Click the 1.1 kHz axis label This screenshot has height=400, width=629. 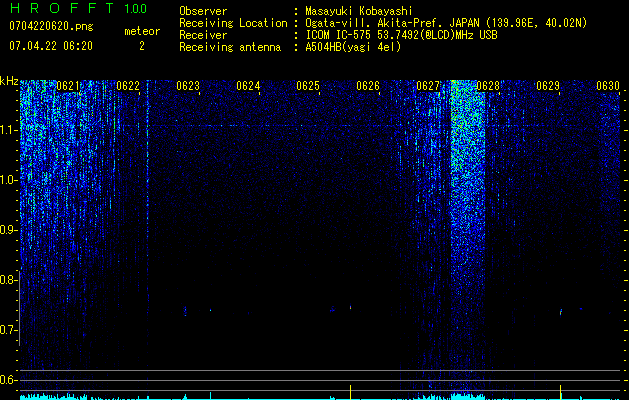coord(7,130)
